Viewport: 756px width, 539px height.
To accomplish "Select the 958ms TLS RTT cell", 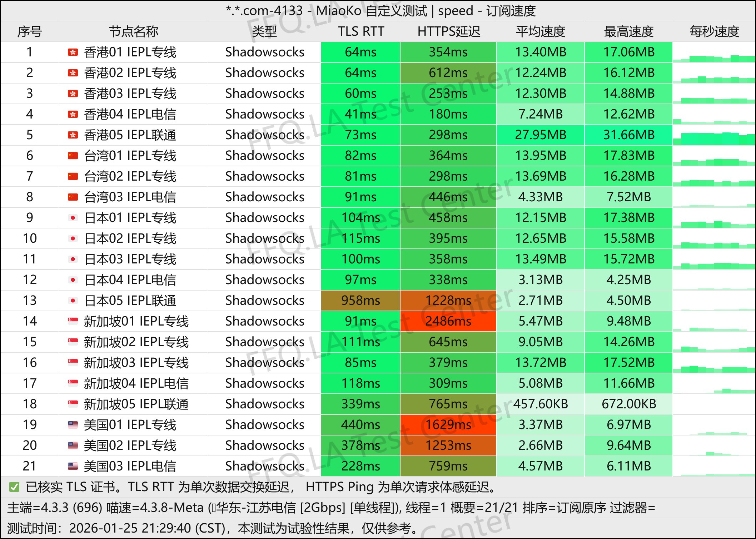I will 360,301.
